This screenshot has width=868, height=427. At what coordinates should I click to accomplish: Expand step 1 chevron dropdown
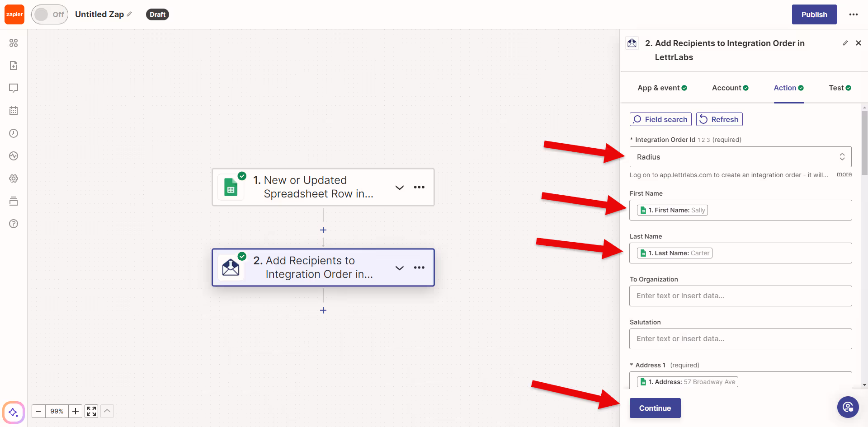coord(400,187)
